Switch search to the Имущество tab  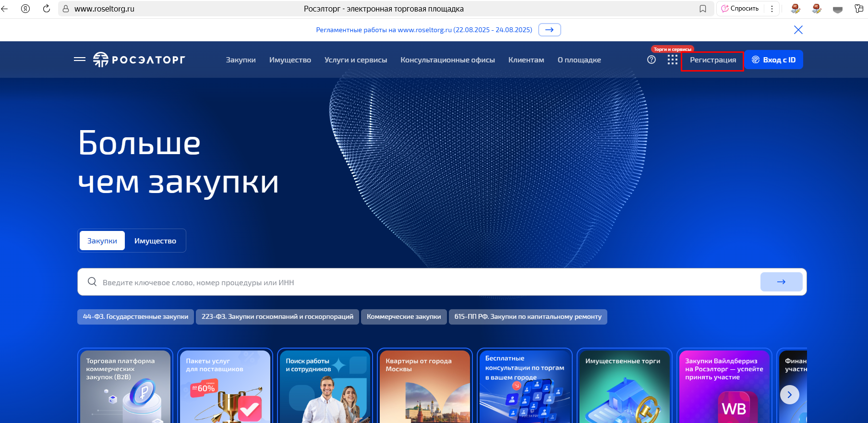tap(155, 241)
